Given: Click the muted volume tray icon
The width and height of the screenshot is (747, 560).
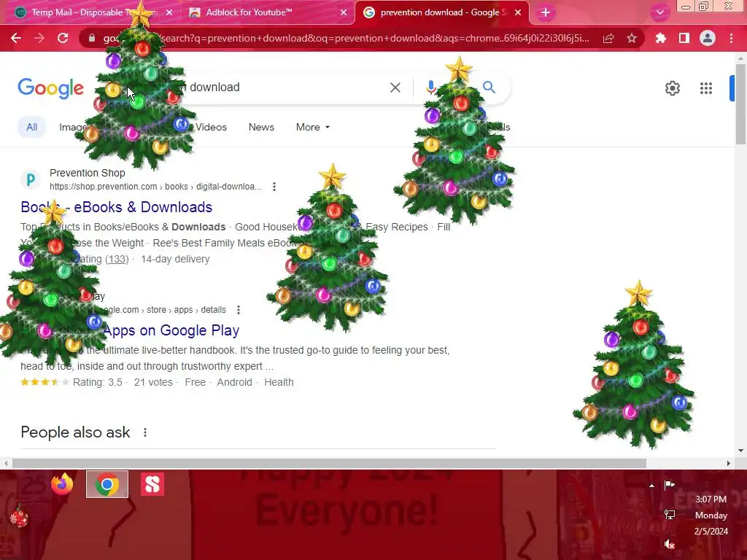Looking at the screenshot, I should 670,544.
